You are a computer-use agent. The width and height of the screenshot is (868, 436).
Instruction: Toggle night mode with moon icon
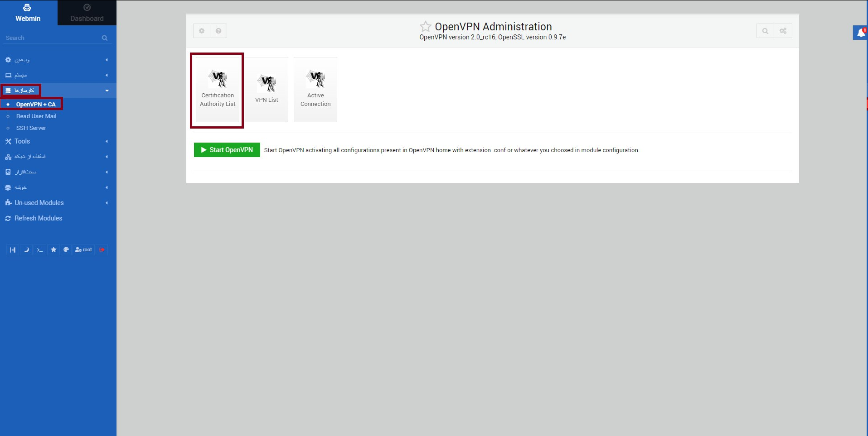coord(26,250)
